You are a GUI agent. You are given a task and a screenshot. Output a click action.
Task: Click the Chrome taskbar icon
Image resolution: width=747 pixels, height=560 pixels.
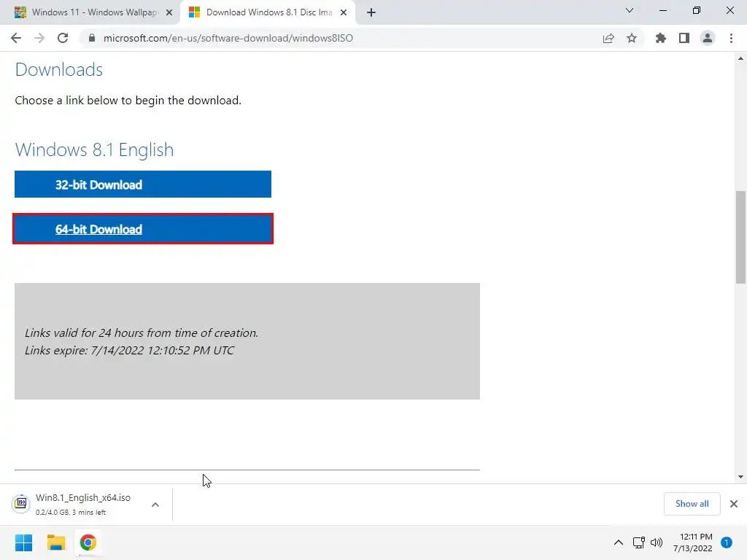(88, 542)
